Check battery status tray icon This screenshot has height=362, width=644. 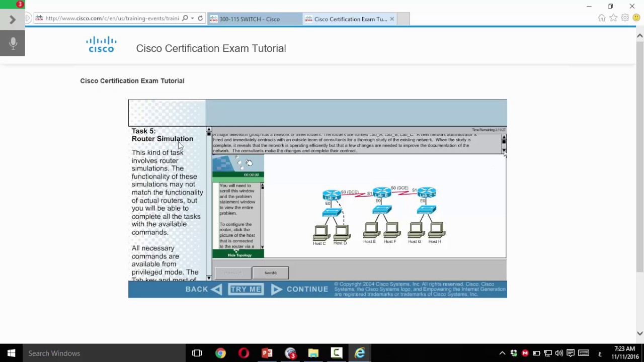(x=536, y=353)
